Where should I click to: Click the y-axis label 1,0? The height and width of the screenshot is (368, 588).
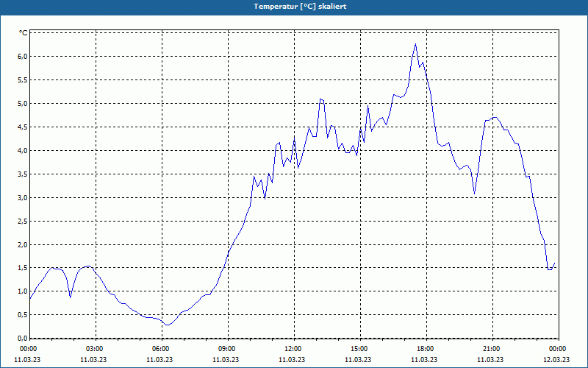pos(23,291)
